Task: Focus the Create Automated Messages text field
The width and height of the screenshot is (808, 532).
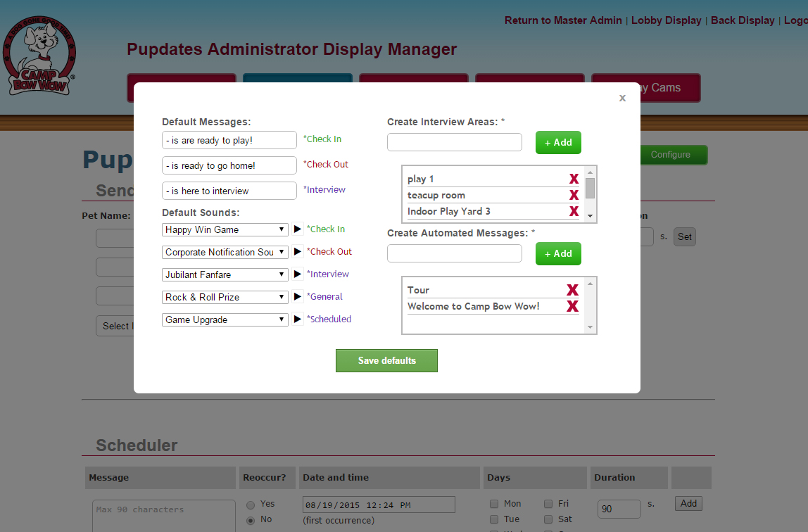Action: (x=455, y=253)
